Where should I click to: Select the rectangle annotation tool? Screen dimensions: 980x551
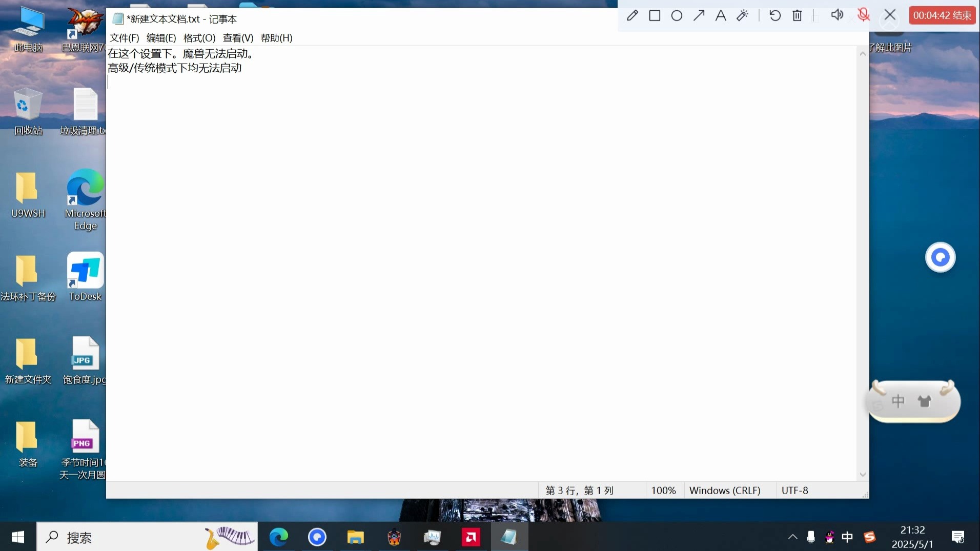pyautogui.click(x=655, y=15)
